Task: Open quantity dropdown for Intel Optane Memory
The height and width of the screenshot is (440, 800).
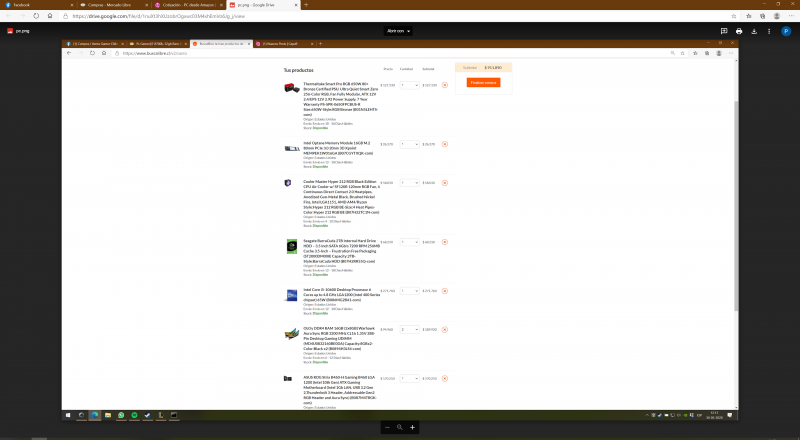Action: 409,144
